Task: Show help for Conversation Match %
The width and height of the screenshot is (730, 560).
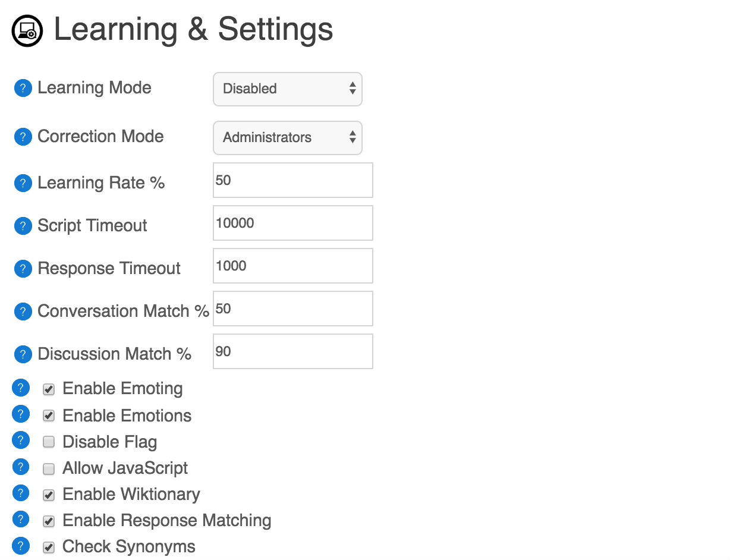Action: pos(23,312)
